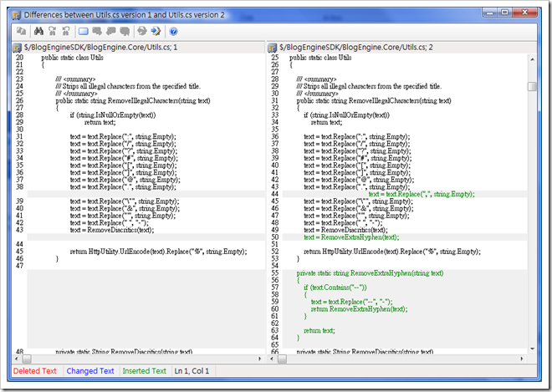
Task: Click the Find Next binoculars-with-arrow icon
Action: pyautogui.click(x=53, y=31)
